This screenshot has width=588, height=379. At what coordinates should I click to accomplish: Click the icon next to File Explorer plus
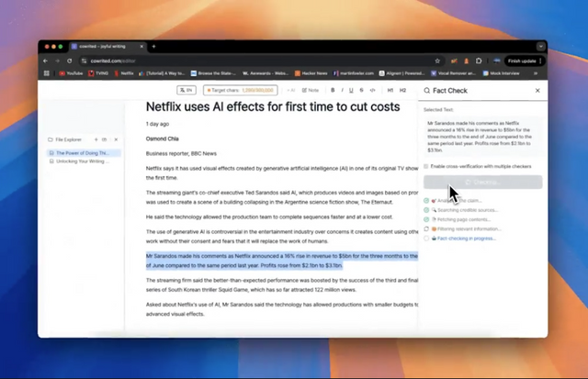[104, 139]
